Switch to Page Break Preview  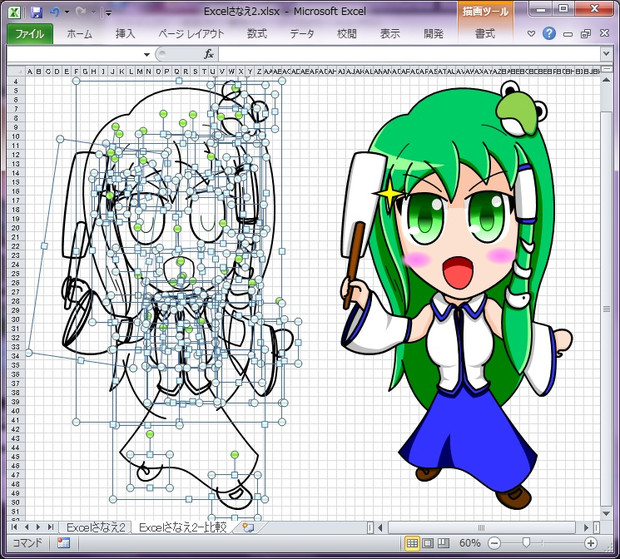[443, 543]
